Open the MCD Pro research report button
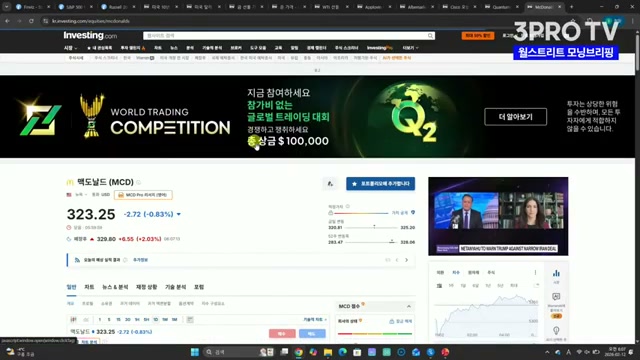The image size is (640, 360). click(143, 195)
